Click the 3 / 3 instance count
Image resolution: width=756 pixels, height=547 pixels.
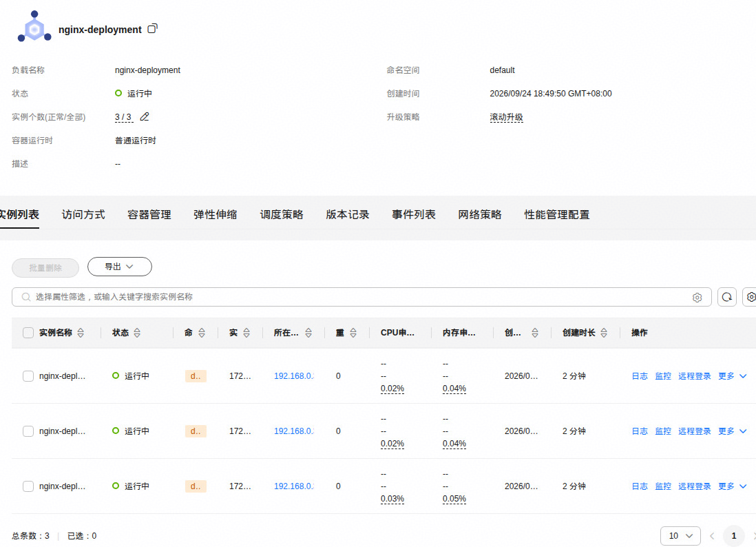(x=123, y=117)
